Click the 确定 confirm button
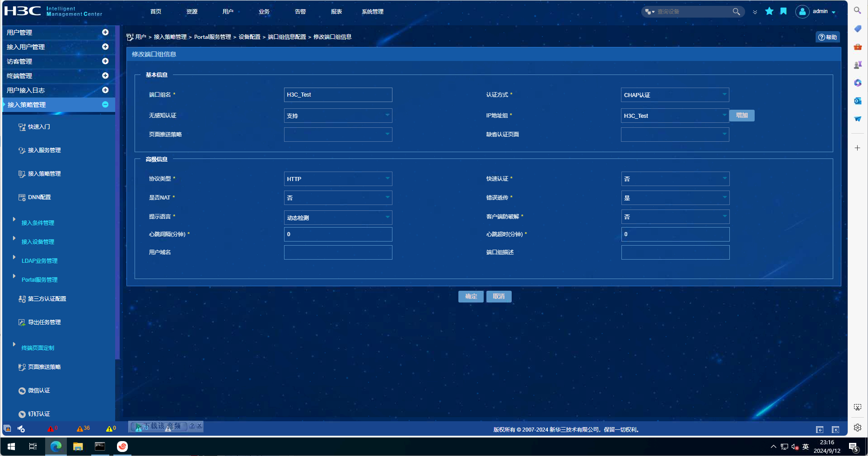 point(471,297)
